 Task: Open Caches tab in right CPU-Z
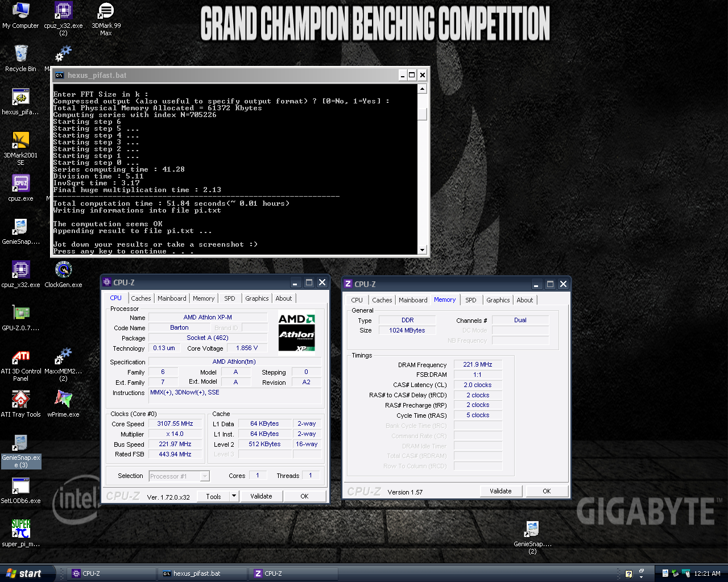pos(382,300)
